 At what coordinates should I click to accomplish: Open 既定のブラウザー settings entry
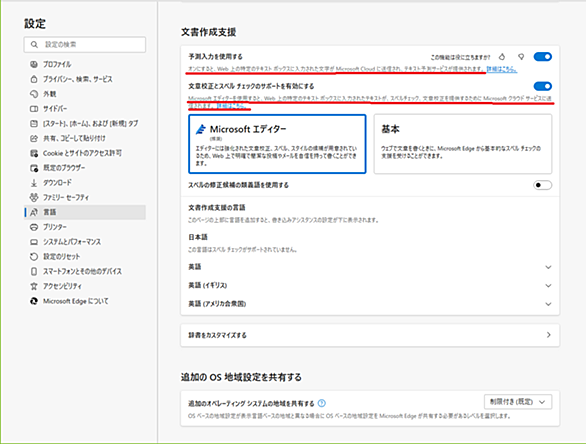[x=85, y=168]
